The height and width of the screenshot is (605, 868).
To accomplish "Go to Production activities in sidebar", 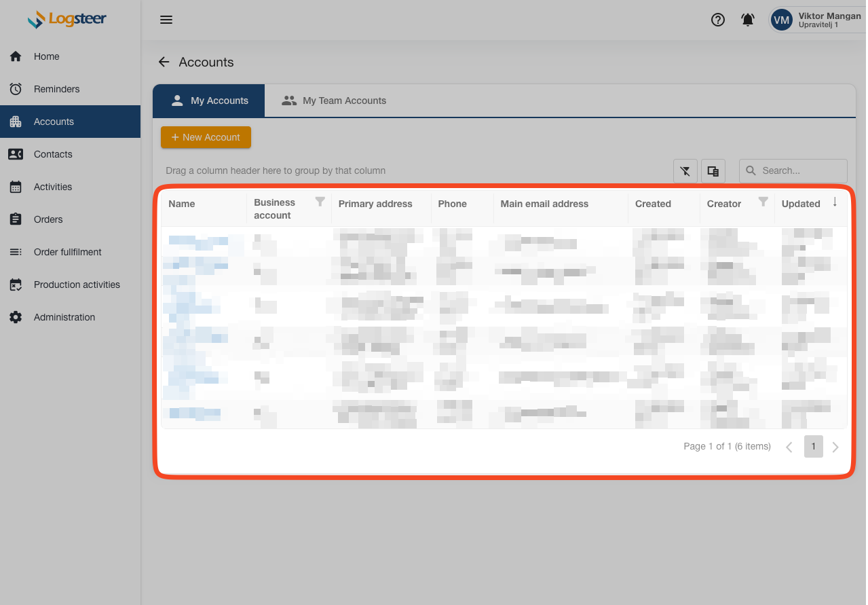I will point(77,285).
